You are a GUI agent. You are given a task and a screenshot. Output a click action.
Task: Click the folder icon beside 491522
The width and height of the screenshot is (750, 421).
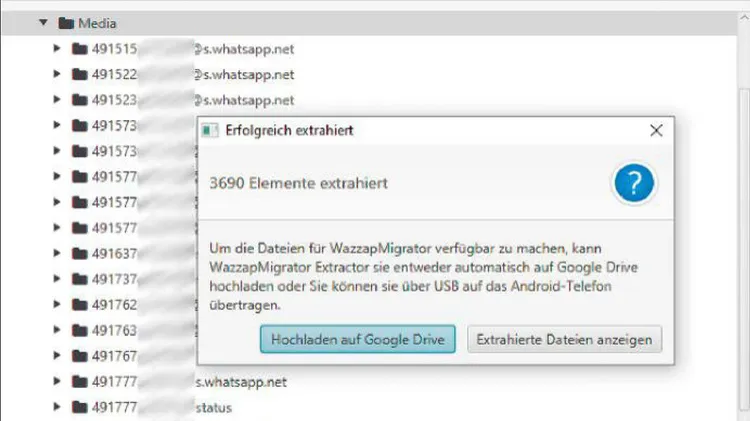[79, 74]
